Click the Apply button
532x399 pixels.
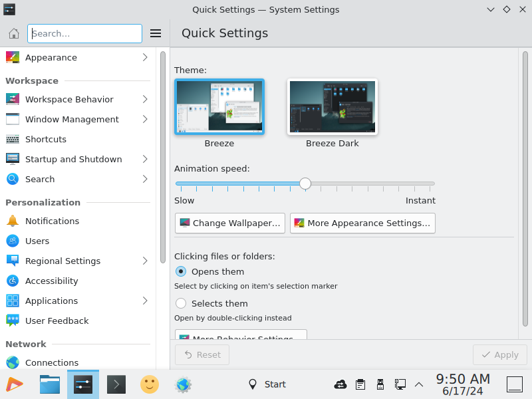[500, 354]
